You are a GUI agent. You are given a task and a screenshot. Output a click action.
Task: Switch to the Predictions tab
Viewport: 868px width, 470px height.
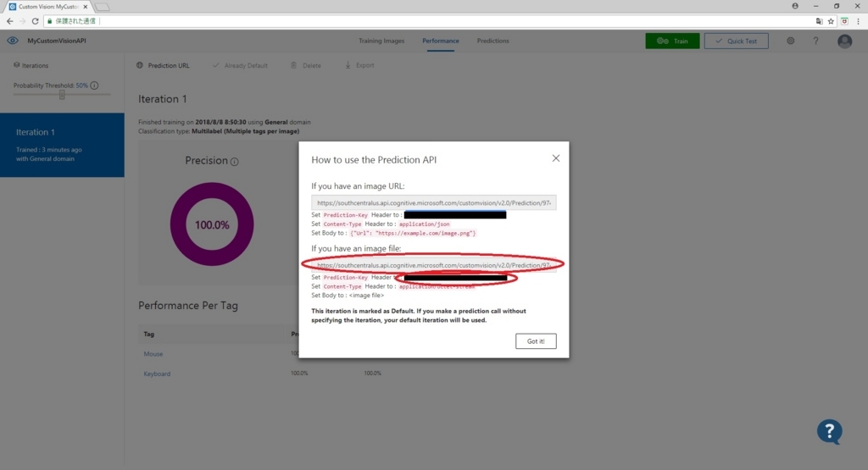point(492,41)
